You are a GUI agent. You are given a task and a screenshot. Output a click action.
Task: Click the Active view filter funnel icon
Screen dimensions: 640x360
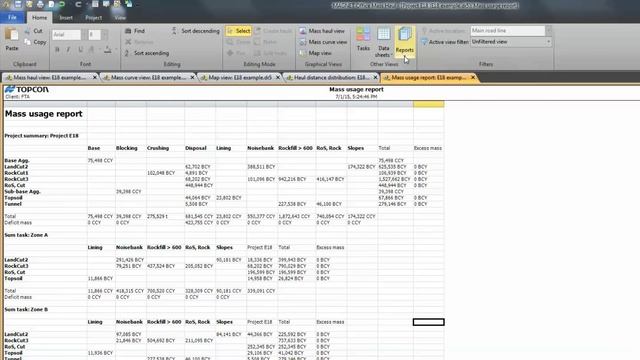(424, 42)
